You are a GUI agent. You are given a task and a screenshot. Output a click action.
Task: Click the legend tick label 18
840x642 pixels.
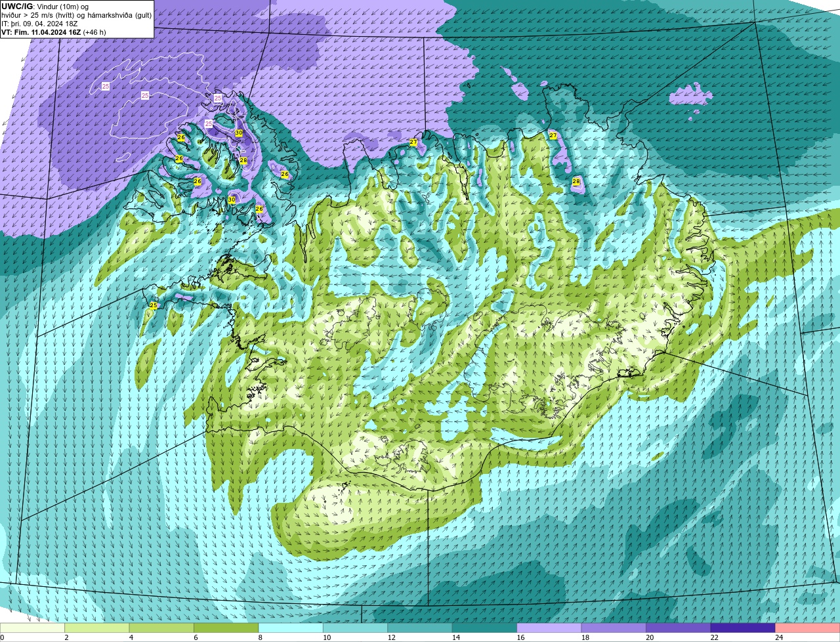click(x=585, y=637)
